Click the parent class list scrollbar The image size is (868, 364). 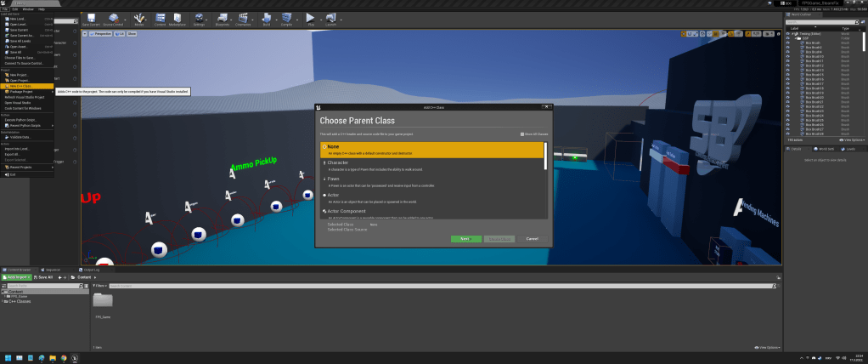(x=544, y=157)
